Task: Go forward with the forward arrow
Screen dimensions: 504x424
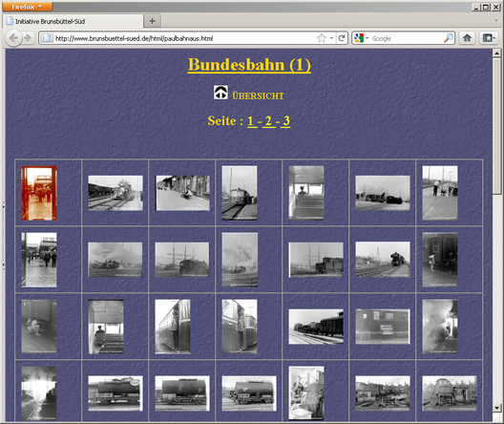Action: pos(28,38)
